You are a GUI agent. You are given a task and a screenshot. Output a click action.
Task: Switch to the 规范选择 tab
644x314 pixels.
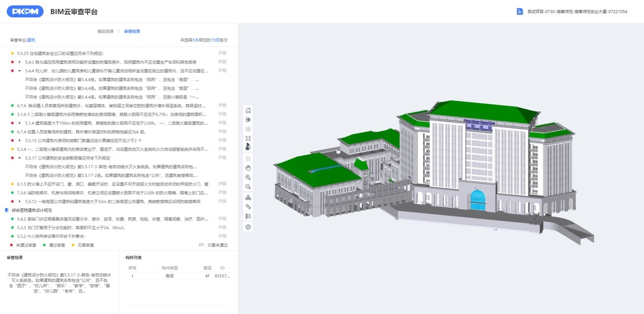click(106, 31)
